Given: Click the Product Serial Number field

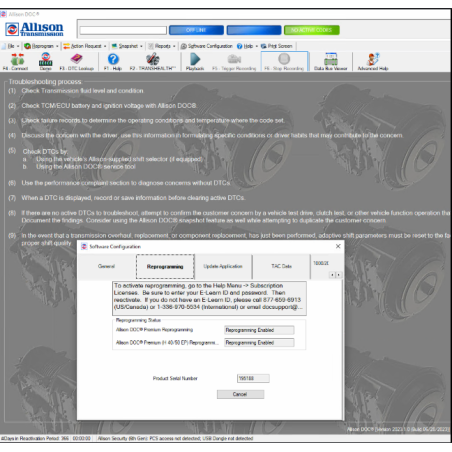Looking at the screenshot, I should tap(253, 378).
